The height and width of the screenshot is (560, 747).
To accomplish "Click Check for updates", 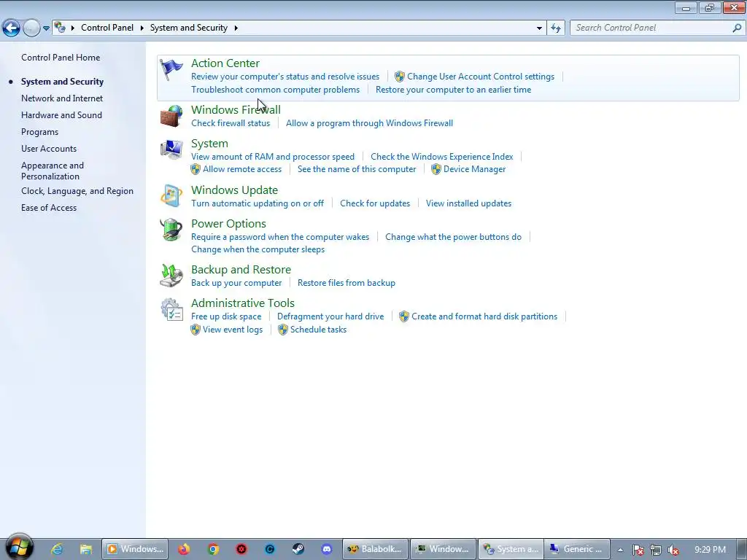I will coord(375,203).
